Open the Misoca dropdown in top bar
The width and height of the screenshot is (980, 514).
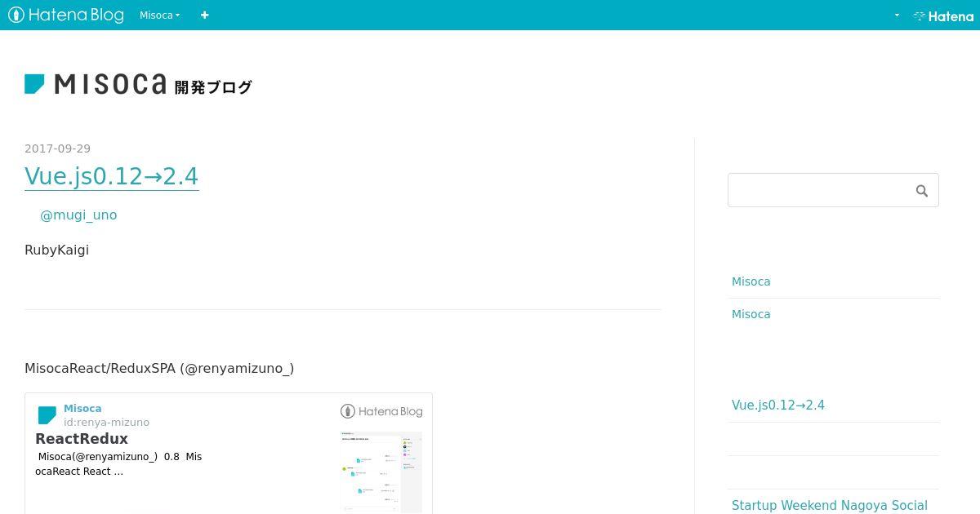click(159, 15)
